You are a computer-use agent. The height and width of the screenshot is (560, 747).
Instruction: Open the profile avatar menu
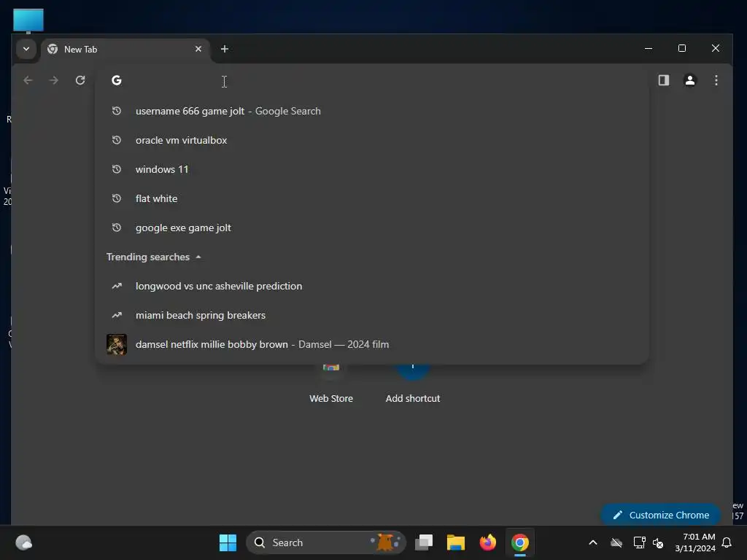(690, 80)
